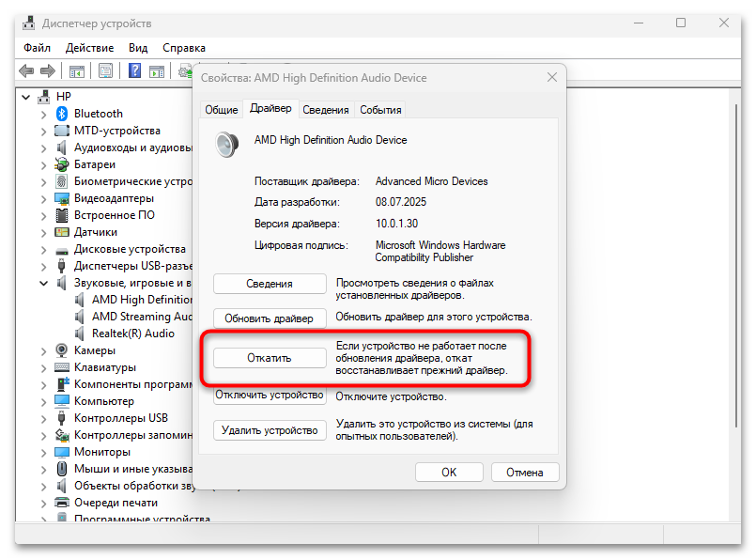756x559 pixels.
Task: Expand the Камеры category
Action: (x=44, y=351)
